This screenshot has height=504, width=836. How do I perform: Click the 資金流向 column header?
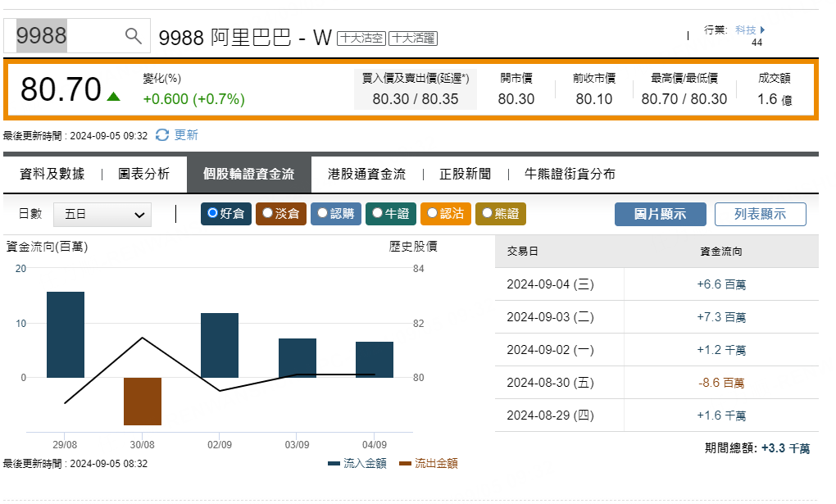720,252
